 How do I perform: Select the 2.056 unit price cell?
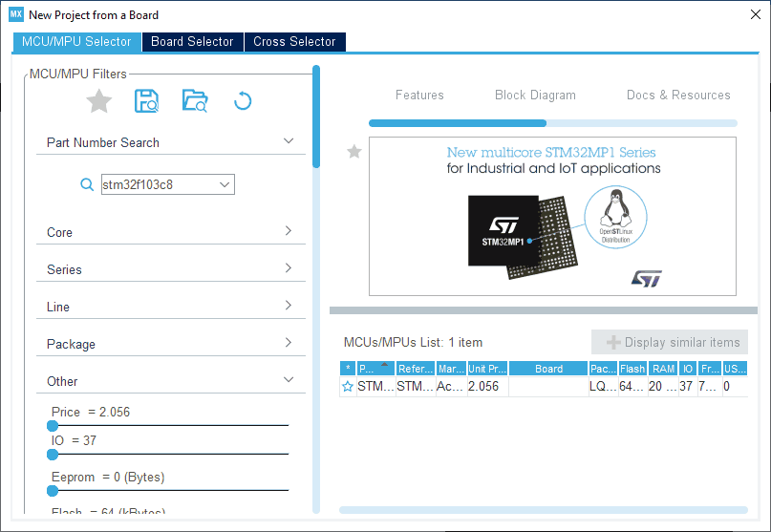click(487, 387)
